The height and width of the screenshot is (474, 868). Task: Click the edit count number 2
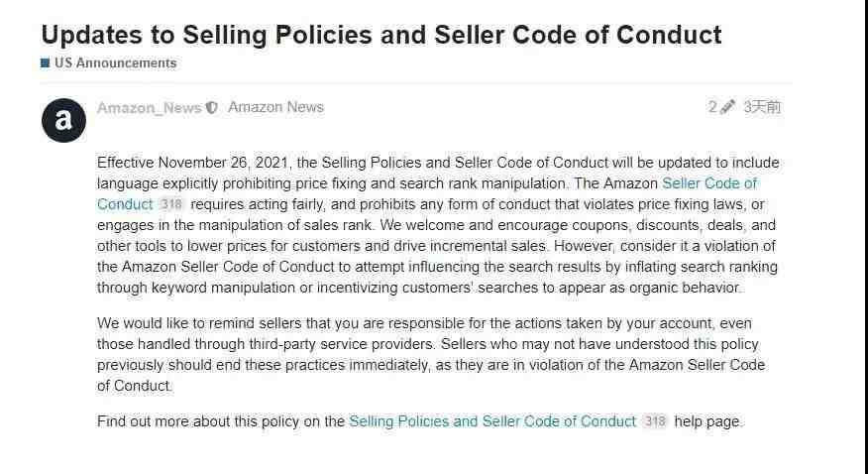pyautogui.click(x=712, y=107)
